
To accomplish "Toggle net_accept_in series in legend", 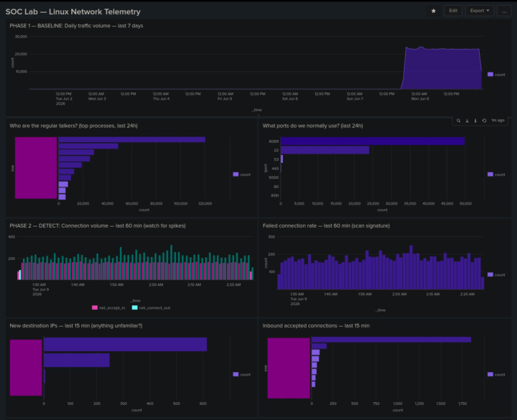I will 108,307.
